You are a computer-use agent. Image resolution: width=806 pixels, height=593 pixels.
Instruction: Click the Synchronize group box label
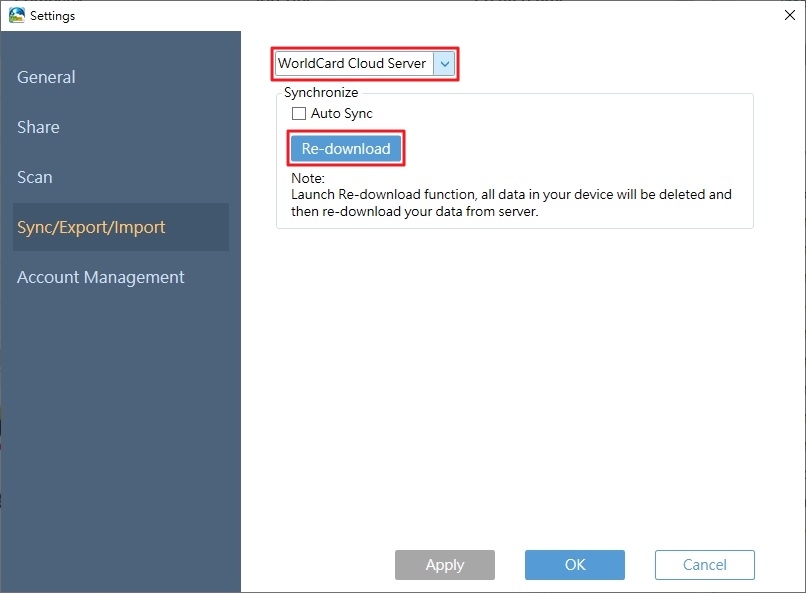(x=321, y=92)
